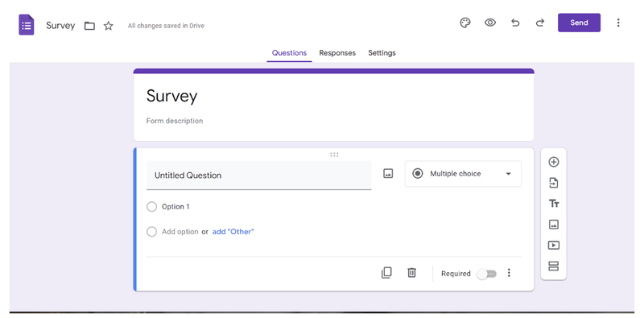Image resolution: width=644 pixels, height=318 pixels.
Task: Click the Survey document name in header
Action: coord(60,26)
